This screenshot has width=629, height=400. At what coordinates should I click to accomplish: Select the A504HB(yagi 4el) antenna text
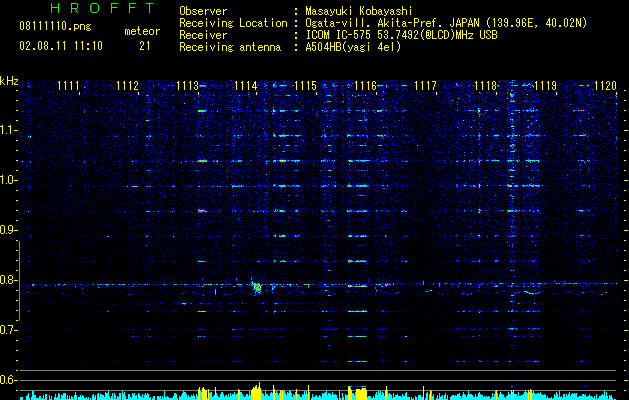click(353, 47)
